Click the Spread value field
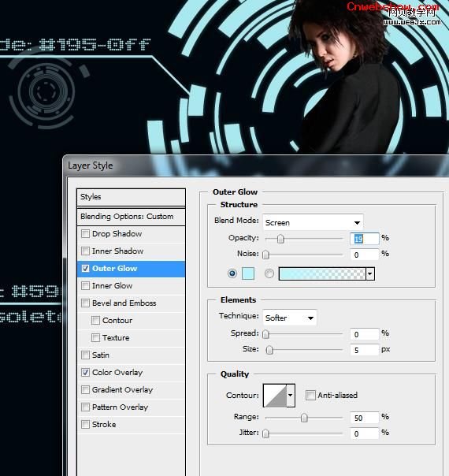The height and width of the screenshot is (476, 449). (365, 334)
